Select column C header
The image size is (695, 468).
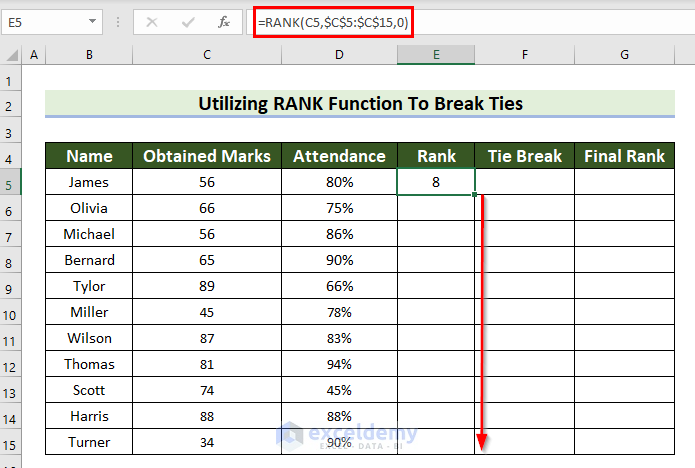pyautogui.click(x=207, y=55)
